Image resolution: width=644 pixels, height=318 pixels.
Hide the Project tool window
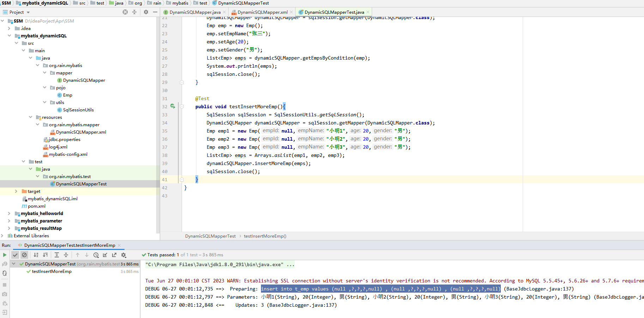[155, 12]
